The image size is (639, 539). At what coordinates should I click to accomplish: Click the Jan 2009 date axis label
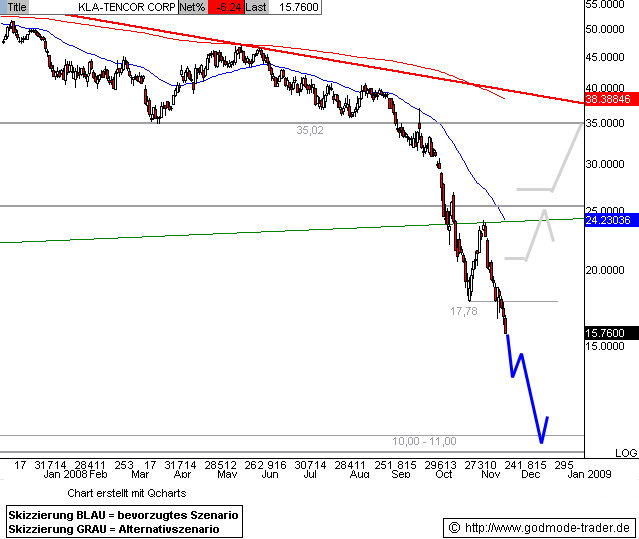click(x=587, y=477)
